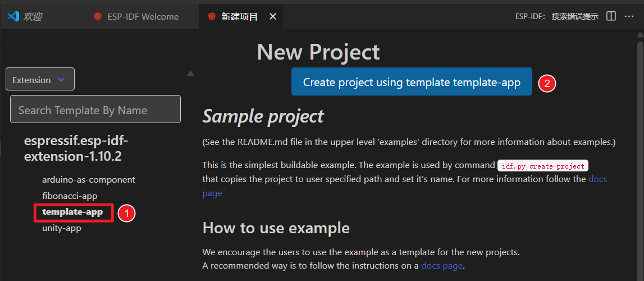The width and height of the screenshot is (644, 281).
Task: Switch to the 欢迎 tab
Action: click(33, 16)
